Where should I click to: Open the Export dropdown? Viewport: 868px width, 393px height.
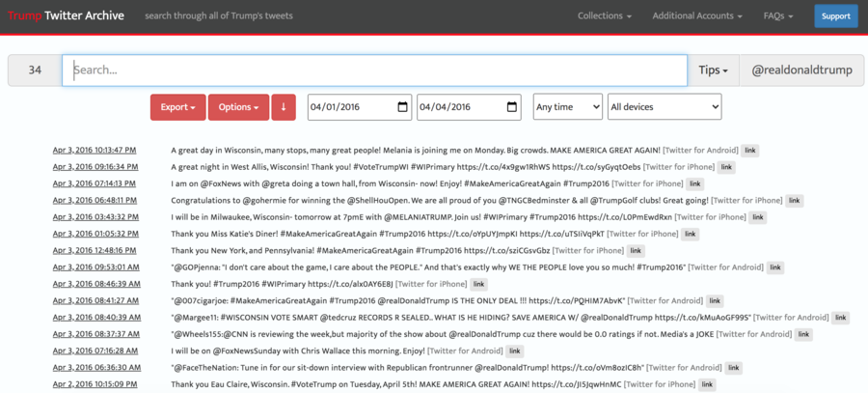point(177,107)
